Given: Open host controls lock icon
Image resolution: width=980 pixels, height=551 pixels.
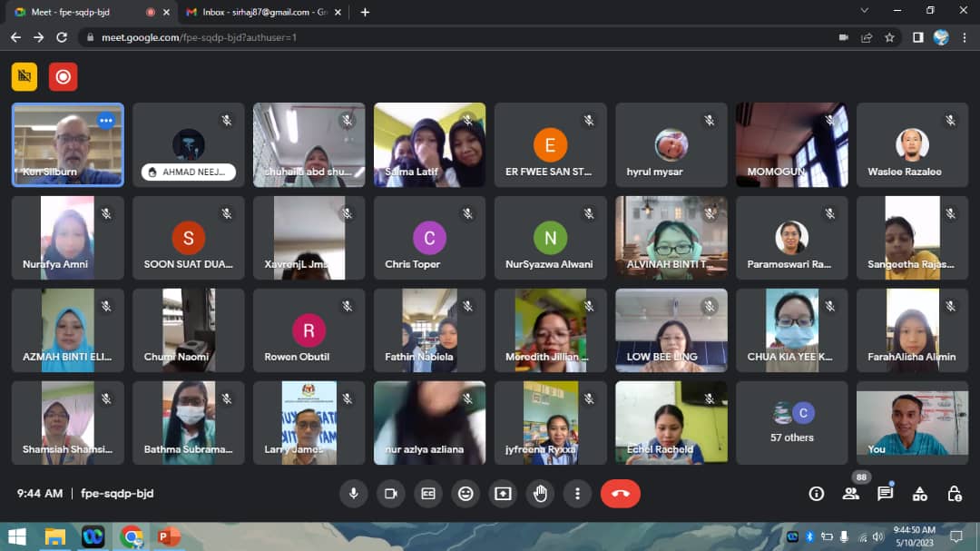Looking at the screenshot, I should pos(955,494).
